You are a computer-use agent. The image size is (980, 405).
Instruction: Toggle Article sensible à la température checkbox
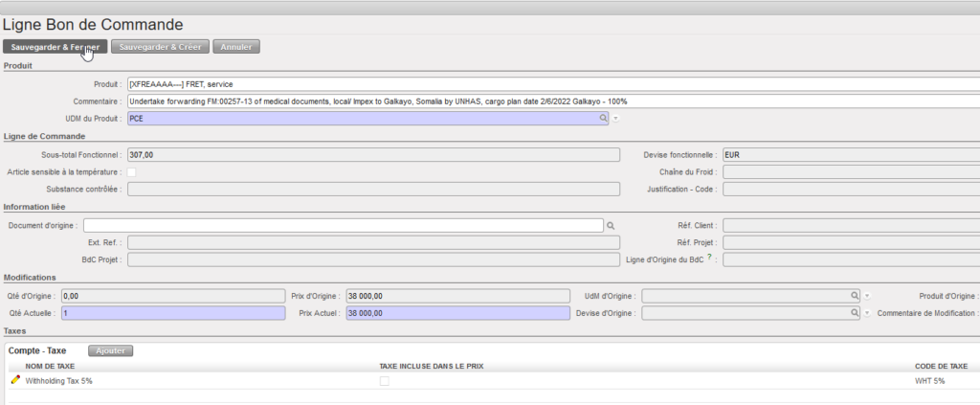coord(131,172)
